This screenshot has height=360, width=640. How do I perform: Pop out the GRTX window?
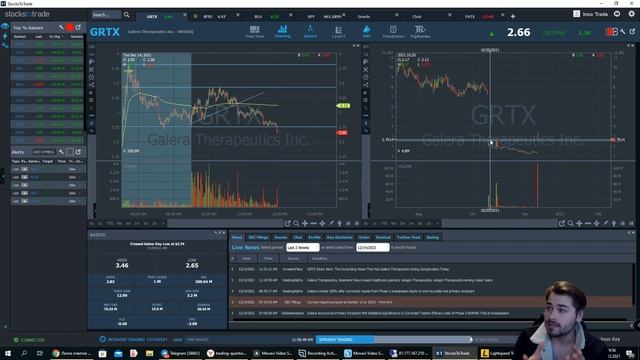[x=632, y=31]
